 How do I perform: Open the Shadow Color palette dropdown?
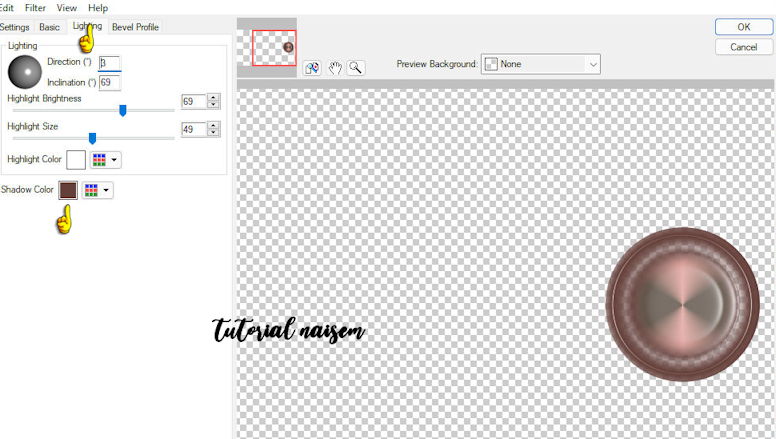point(97,190)
